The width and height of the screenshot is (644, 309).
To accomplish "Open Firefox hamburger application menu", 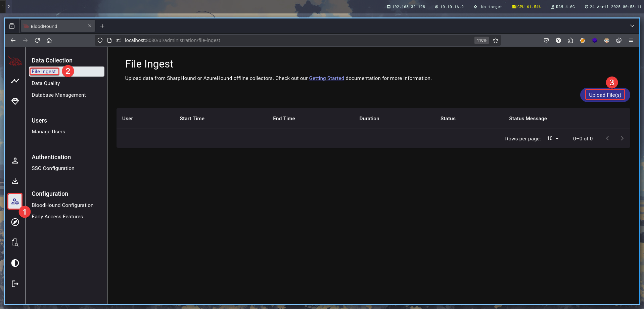I will click(631, 40).
